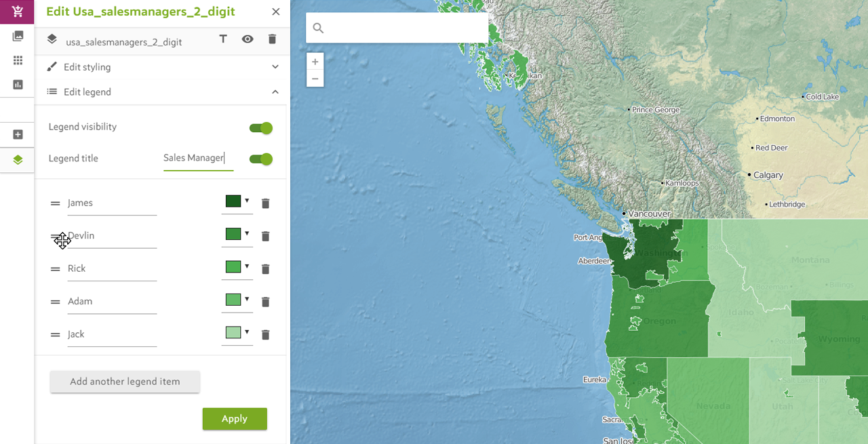Delete the usa_salesmanagers_2_digit layer with trash icon

tap(272, 39)
